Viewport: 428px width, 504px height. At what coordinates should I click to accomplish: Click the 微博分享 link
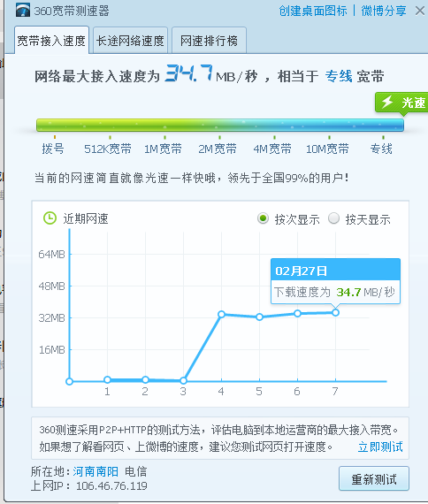(x=384, y=11)
